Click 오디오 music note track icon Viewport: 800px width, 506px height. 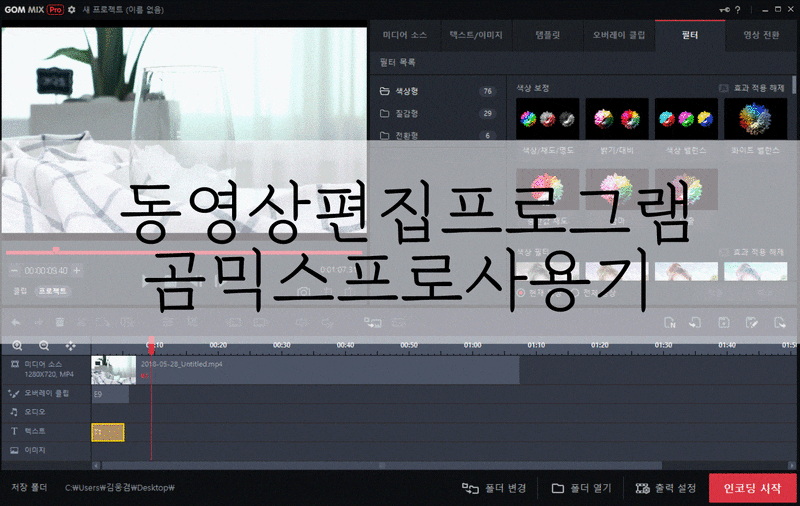(14, 412)
